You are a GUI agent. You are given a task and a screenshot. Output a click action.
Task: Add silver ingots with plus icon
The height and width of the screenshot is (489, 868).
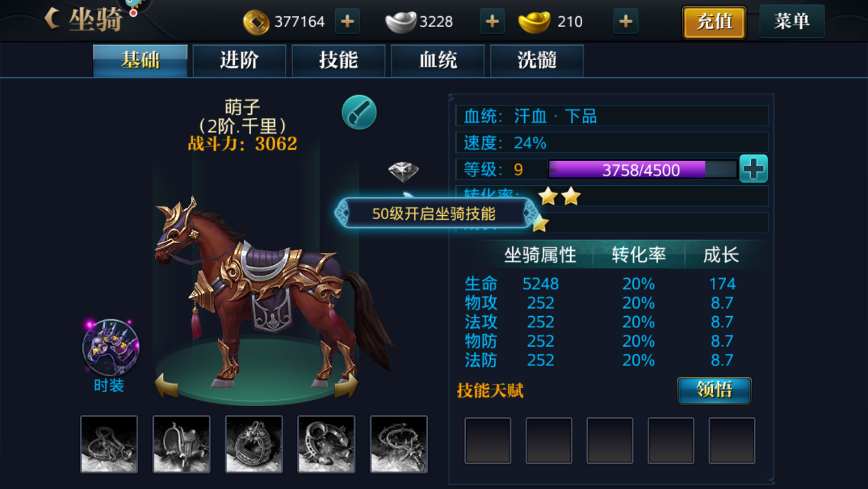pos(492,22)
